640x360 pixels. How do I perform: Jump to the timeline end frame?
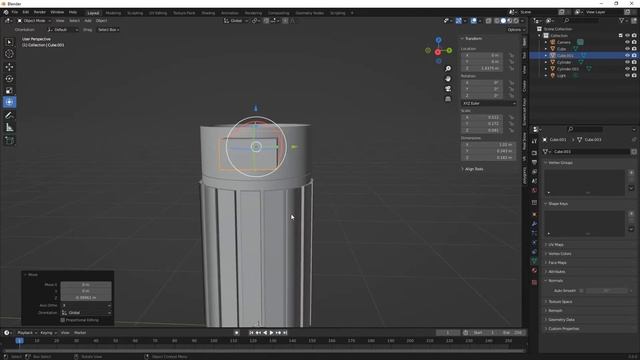tap(285, 333)
